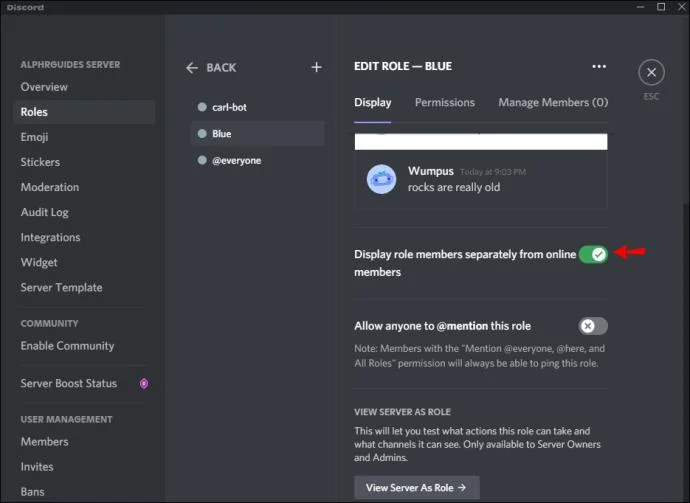Switch to the Display tab
The image size is (690, 503).
[x=373, y=103]
